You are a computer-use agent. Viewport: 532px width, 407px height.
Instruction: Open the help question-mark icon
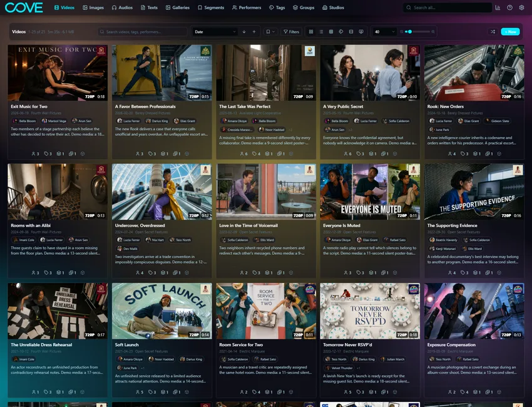(509, 8)
